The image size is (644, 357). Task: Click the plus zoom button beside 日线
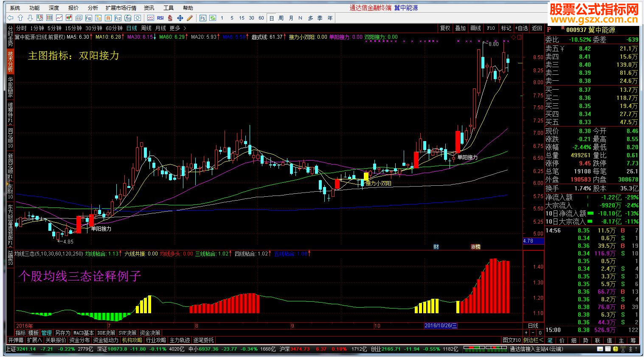(x=526, y=333)
